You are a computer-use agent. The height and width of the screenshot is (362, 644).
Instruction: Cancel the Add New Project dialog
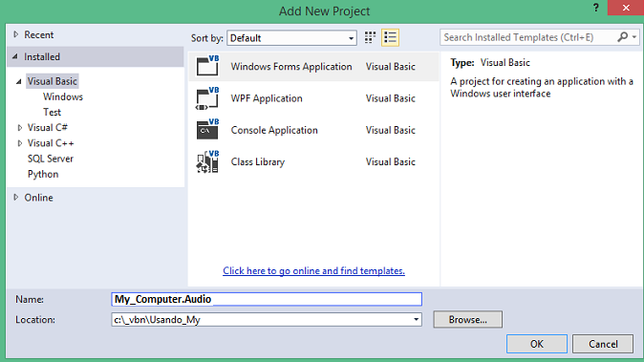pos(603,344)
